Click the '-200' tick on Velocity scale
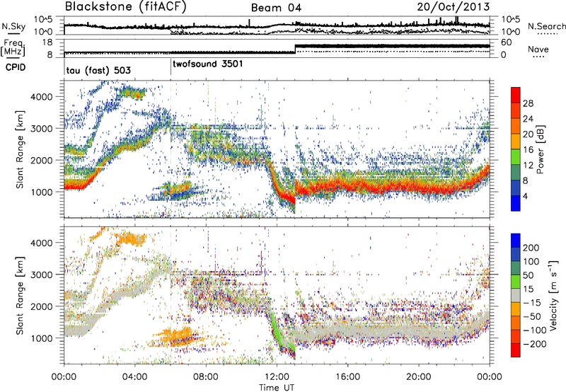 coord(535,344)
